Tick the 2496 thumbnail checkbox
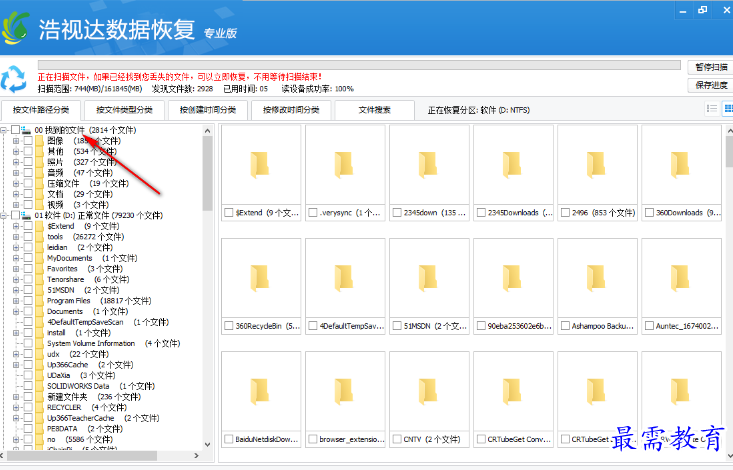Screen dimensions: 733x470 pos(565,213)
